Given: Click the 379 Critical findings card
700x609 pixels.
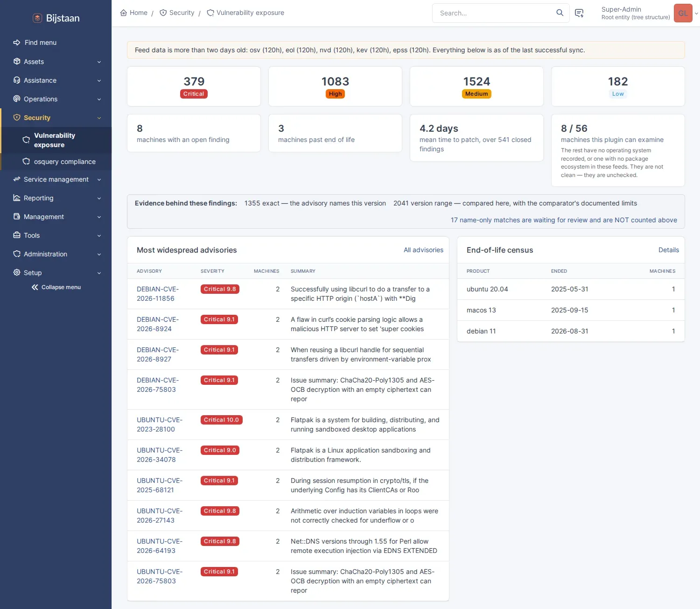Looking at the screenshot, I should pyautogui.click(x=194, y=86).
